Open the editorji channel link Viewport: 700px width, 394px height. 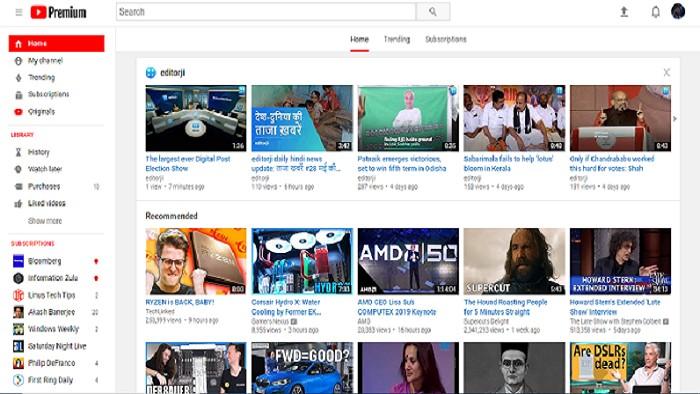[x=172, y=72]
